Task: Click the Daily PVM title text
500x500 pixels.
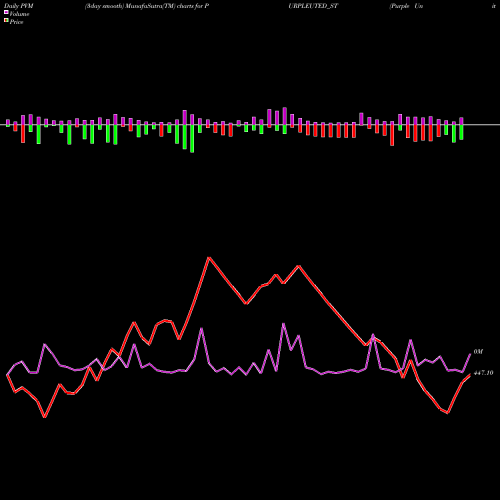Action: (x=20, y=6)
